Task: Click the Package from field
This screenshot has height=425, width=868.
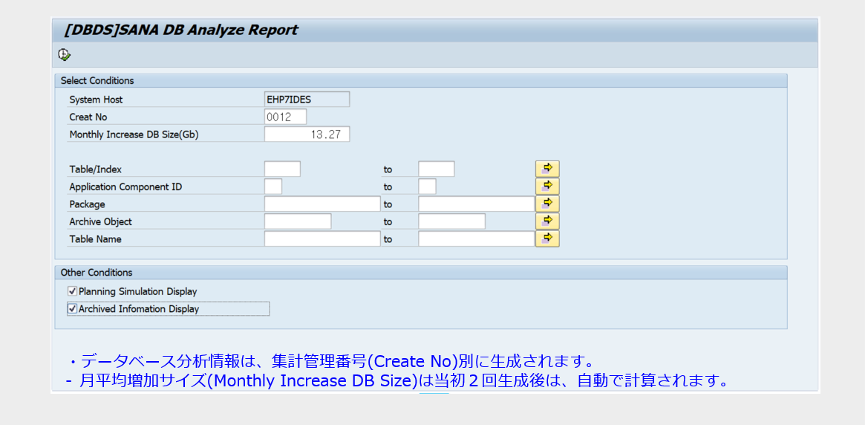Action: click(x=322, y=204)
